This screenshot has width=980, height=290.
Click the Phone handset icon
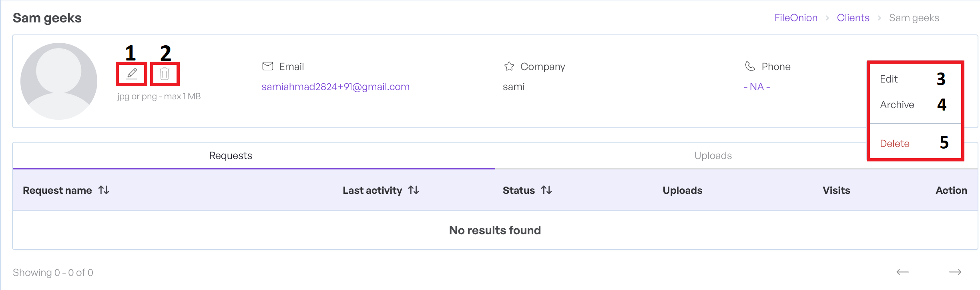tap(750, 66)
